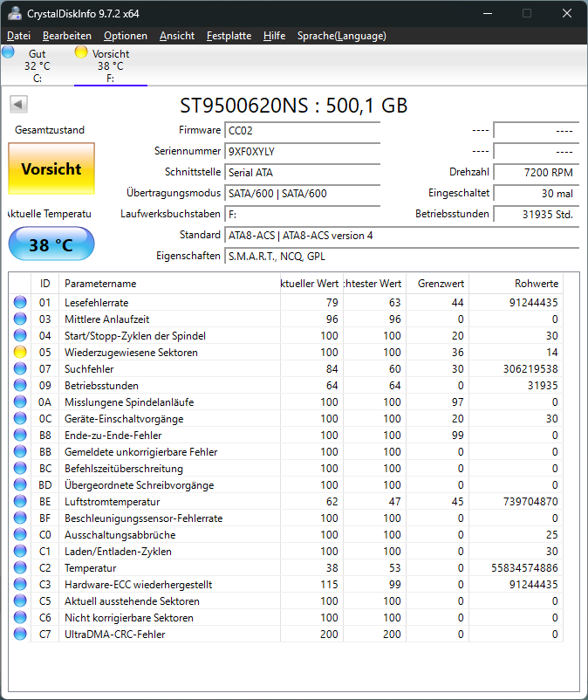This screenshot has width=588, height=700.
Task: Go to previous disk with left arrow button
Action: tap(18, 105)
